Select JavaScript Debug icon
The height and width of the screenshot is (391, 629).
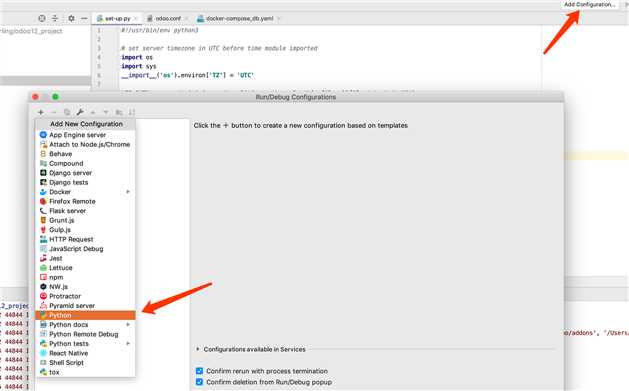43,249
